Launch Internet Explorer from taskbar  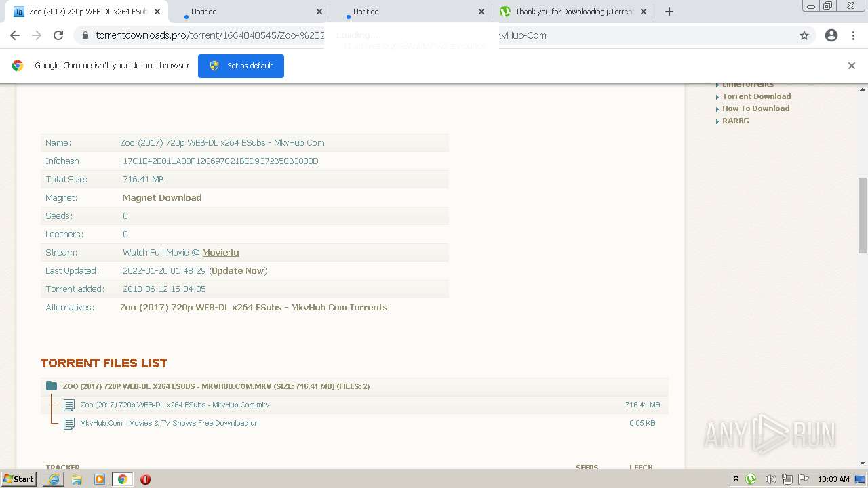point(54,479)
